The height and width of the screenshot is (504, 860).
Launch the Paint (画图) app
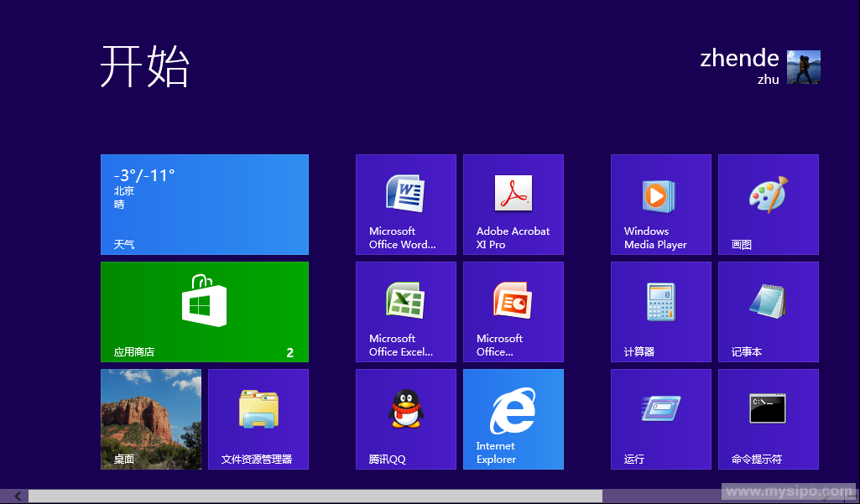pos(769,205)
